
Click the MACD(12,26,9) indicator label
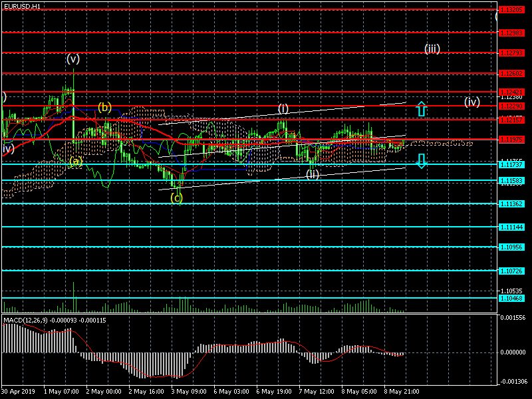25,321
